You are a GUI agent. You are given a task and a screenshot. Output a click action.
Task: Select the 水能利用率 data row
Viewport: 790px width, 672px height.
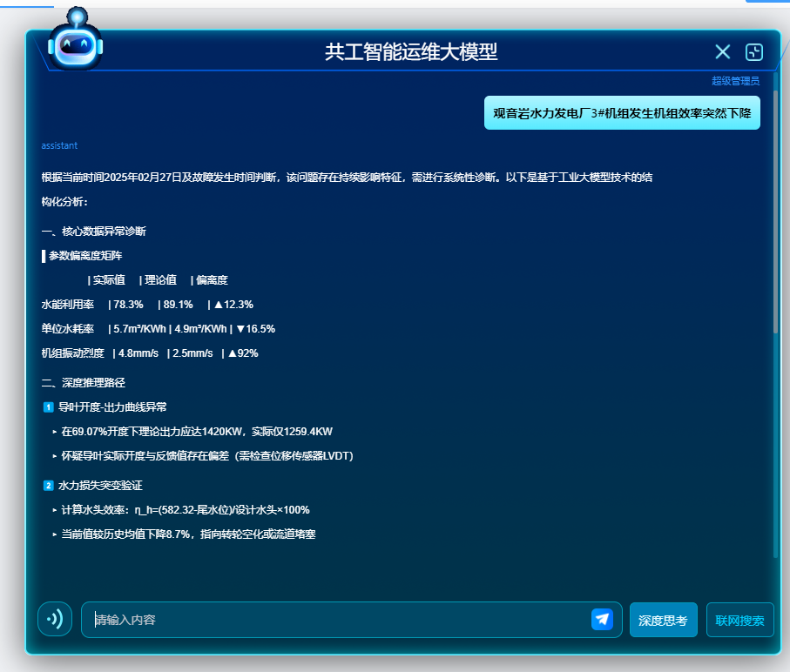click(148, 304)
